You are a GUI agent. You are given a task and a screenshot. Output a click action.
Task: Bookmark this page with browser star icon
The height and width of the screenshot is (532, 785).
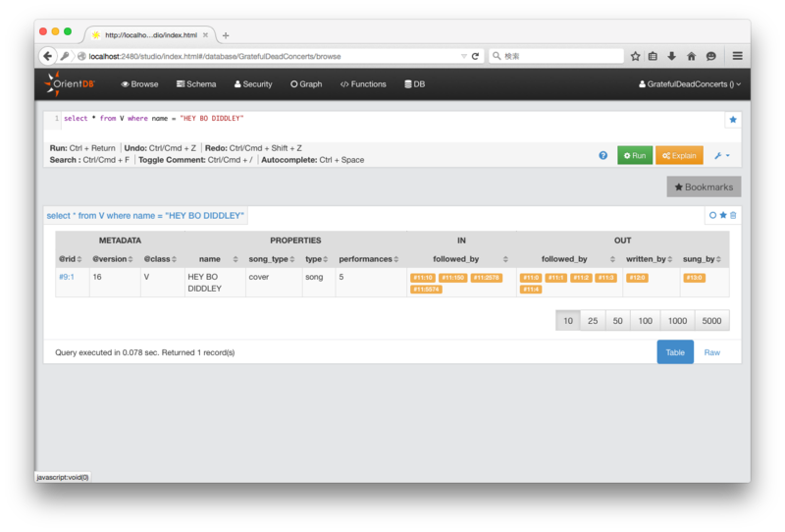click(635, 56)
